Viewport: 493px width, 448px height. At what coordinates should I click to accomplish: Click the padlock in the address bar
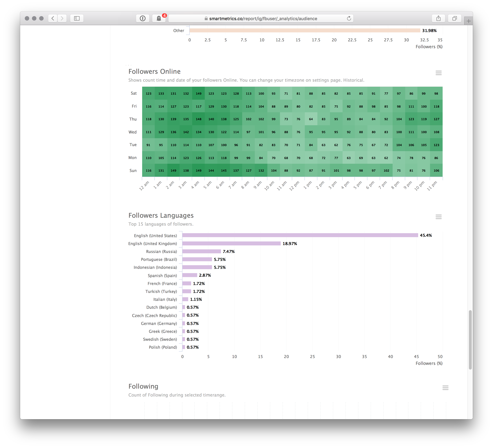click(x=206, y=18)
